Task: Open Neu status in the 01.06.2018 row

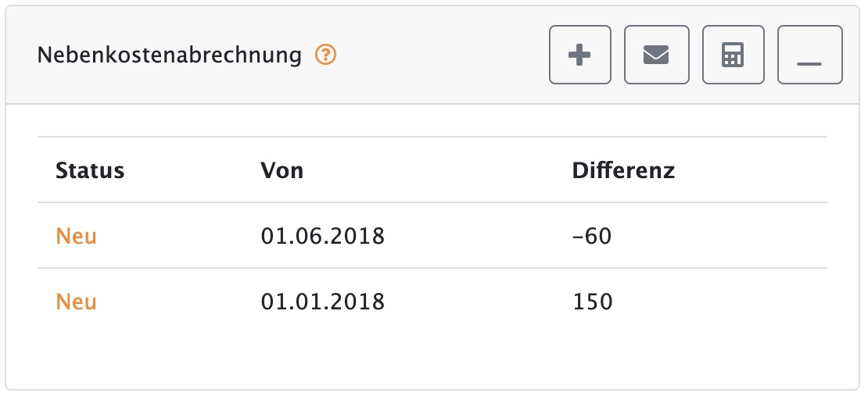Action: pos(77,236)
